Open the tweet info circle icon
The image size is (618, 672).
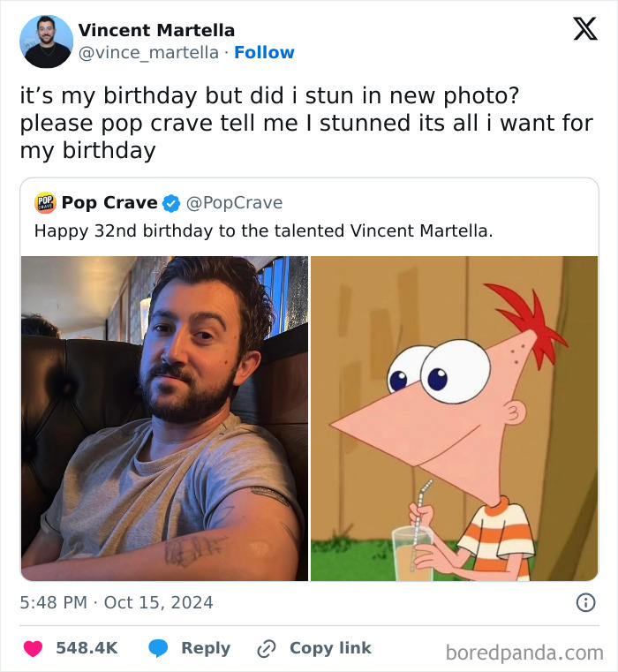pos(584,603)
